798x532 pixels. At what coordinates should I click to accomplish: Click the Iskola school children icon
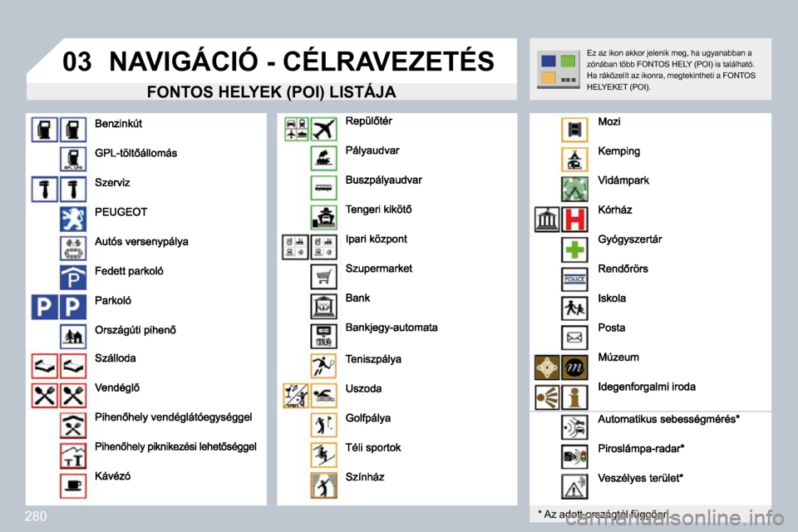click(x=574, y=308)
